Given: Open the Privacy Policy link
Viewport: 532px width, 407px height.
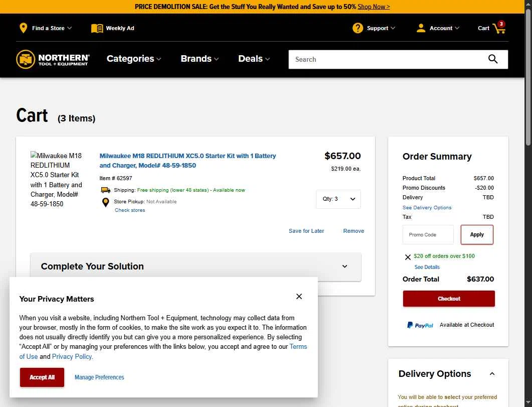Looking at the screenshot, I should 72,356.
